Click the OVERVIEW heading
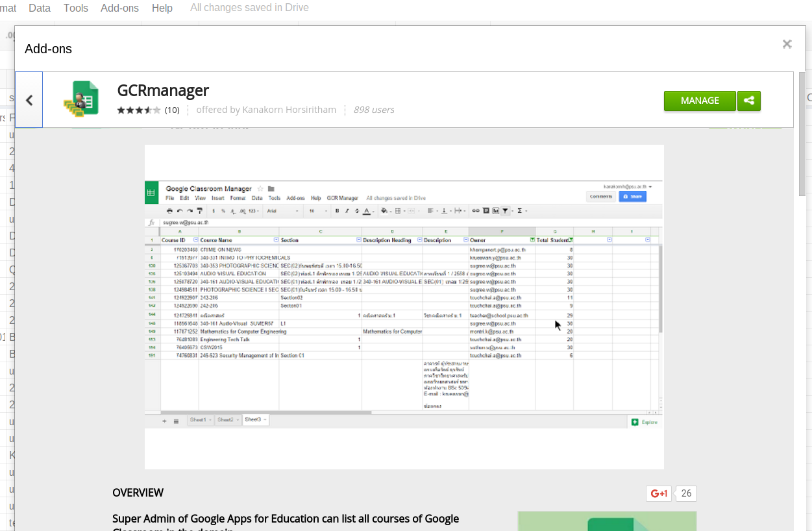Screen dimensions: 812x531 pyautogui.click(x=138, y=493)
